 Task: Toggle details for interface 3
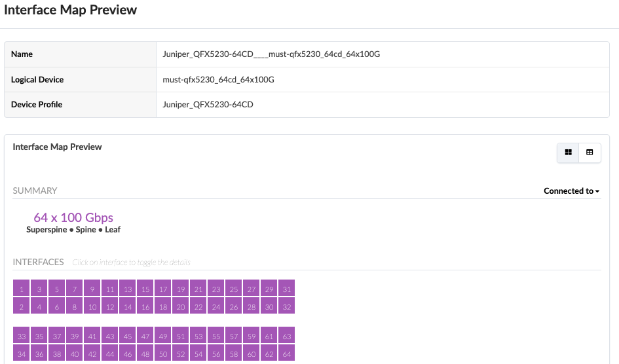tap(39, 288)
